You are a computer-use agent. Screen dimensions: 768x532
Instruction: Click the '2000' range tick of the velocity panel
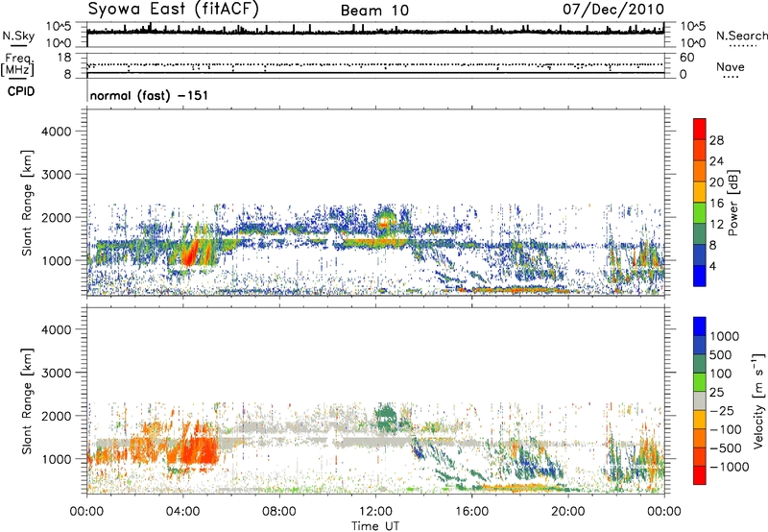click(57, 416)
